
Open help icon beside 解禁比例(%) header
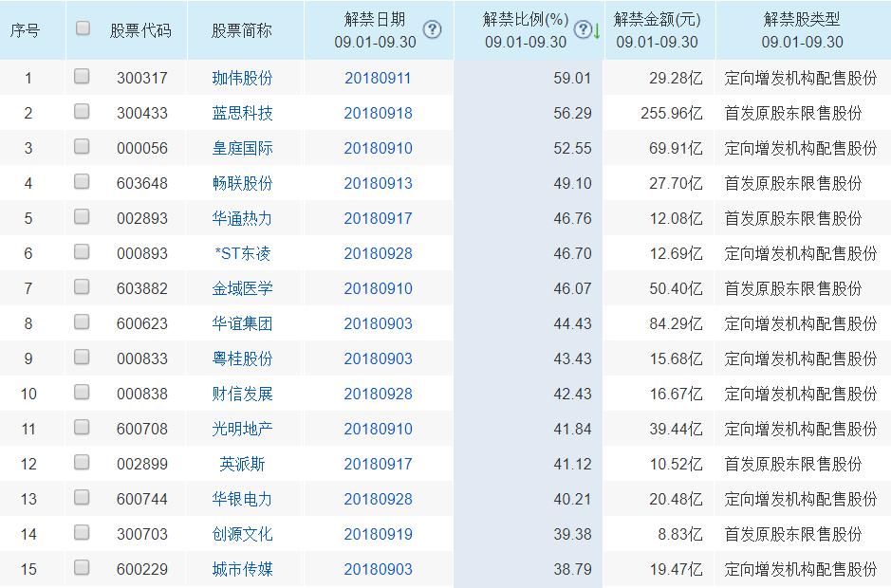coord(583,29)
